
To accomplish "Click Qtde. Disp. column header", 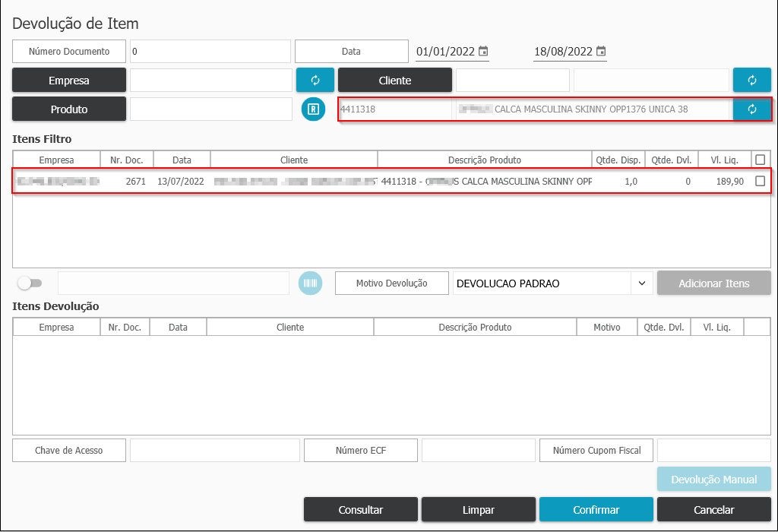I will (618, 160).
